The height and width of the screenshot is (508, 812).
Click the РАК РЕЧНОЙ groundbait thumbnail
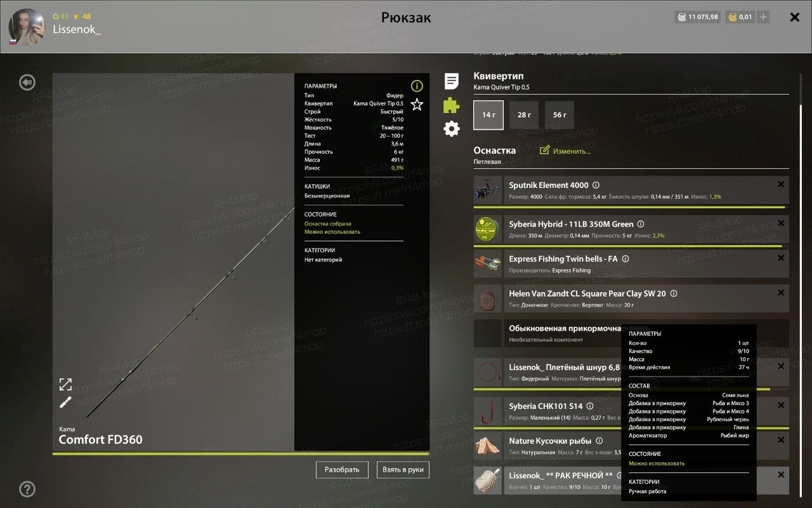coord(488,481)
